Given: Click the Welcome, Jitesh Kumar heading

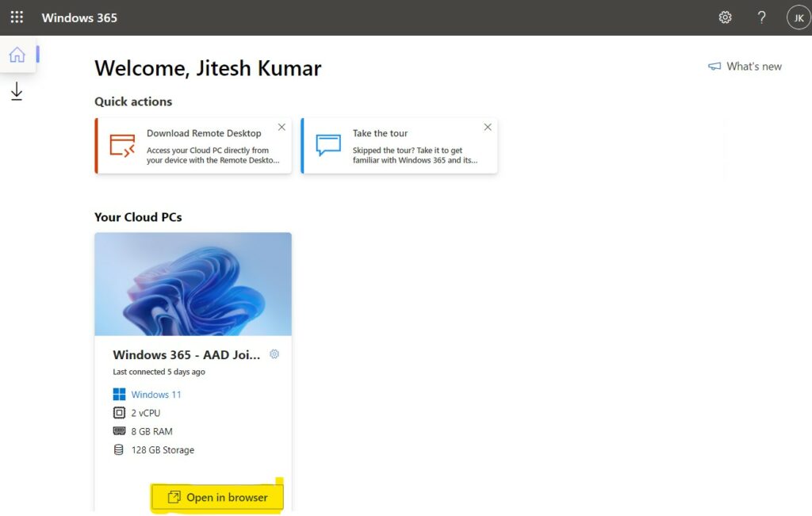Looking at the screenshot, I should (208, 68).
